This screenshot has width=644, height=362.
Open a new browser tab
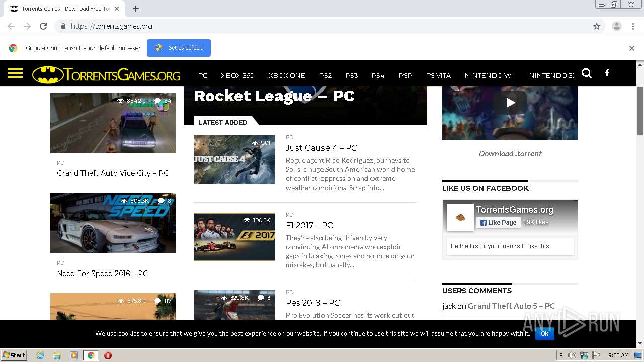(x=136, y=9)
